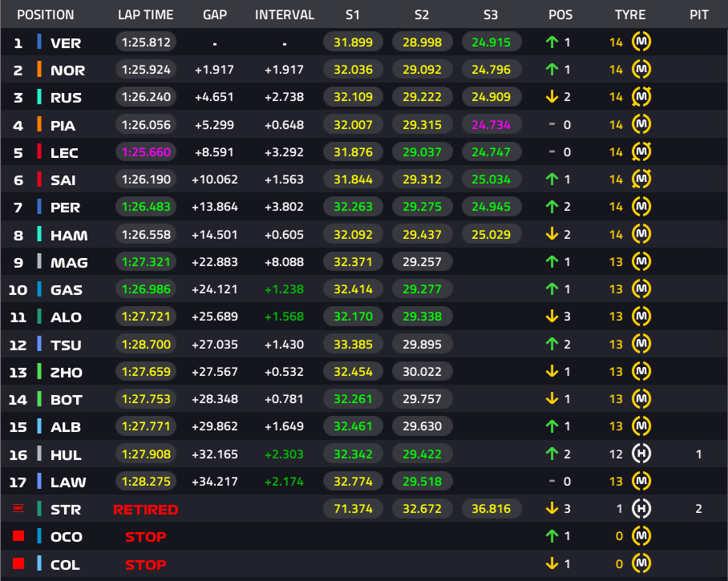The height and width of the screenshot is (581, 728).
Task: Click the green up arrow in VER row
Action: pyautogui.click(x=552, y=42)
